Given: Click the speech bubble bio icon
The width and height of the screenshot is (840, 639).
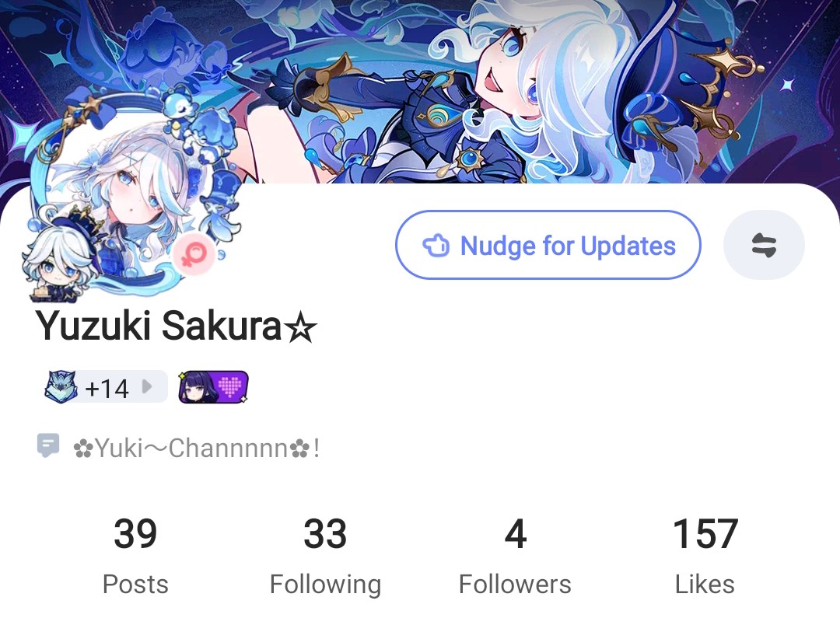Looking at the screenshot, I should (47, 445).
